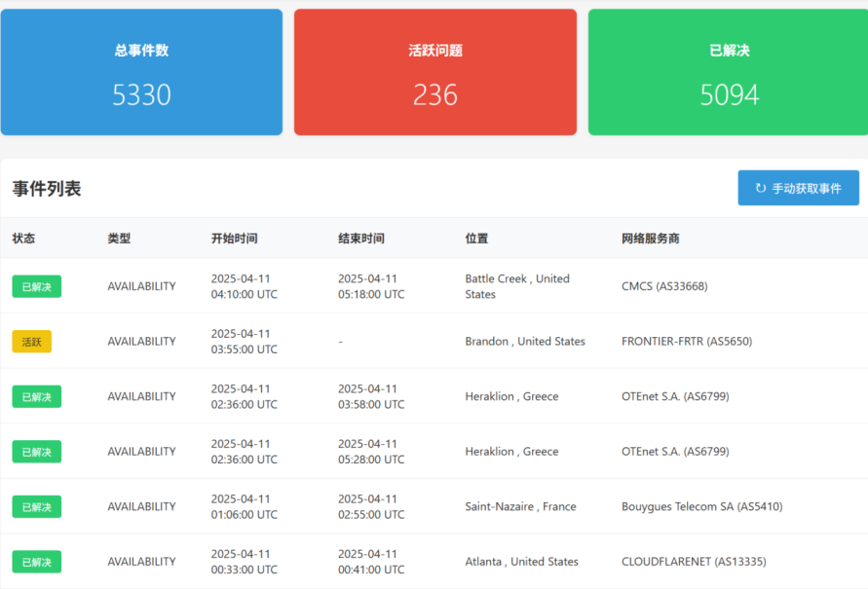The image size is (868, 589).
Task: Click FRONTIER-FRTR (AS5650) provider entry
Action: (686, 342)
